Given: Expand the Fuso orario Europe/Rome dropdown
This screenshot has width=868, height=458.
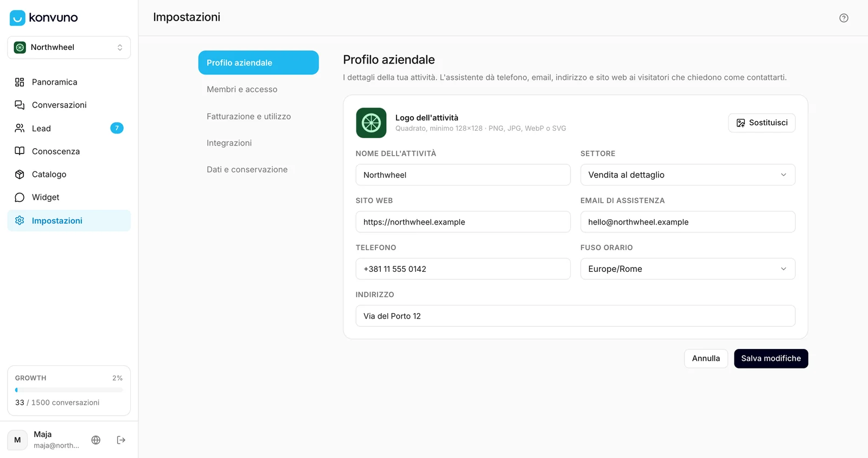Looking at the screenshot, I should click(x=687, y=269).
